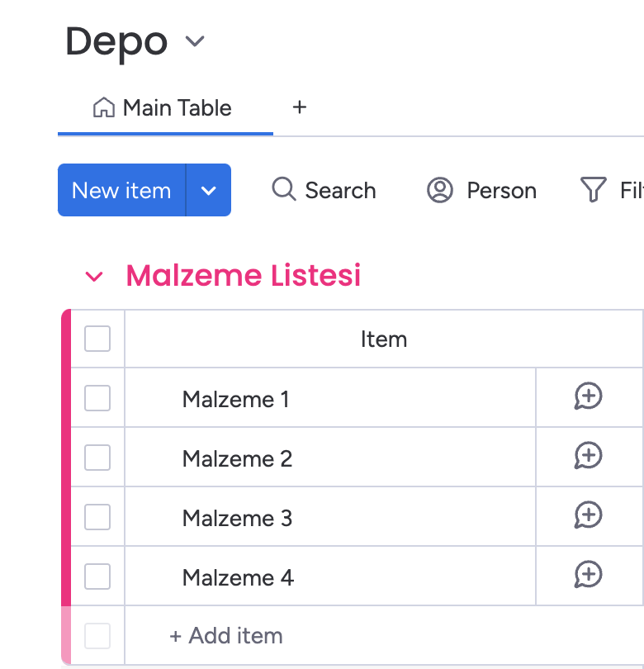Open conversation bubble for Malzeme 2
The width and height of the screenshot is (644, 669).
(x=588, y=456)
